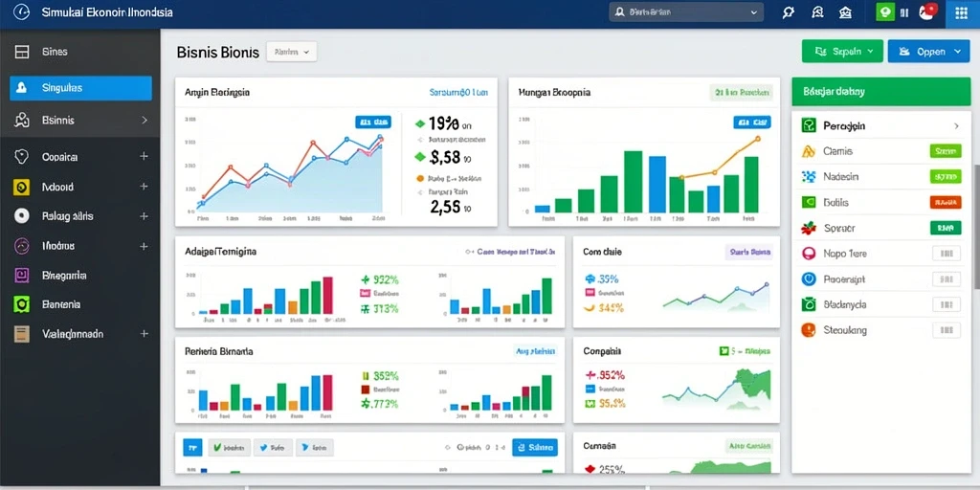Click the green status badge beside Clamis

click(946, 150)
